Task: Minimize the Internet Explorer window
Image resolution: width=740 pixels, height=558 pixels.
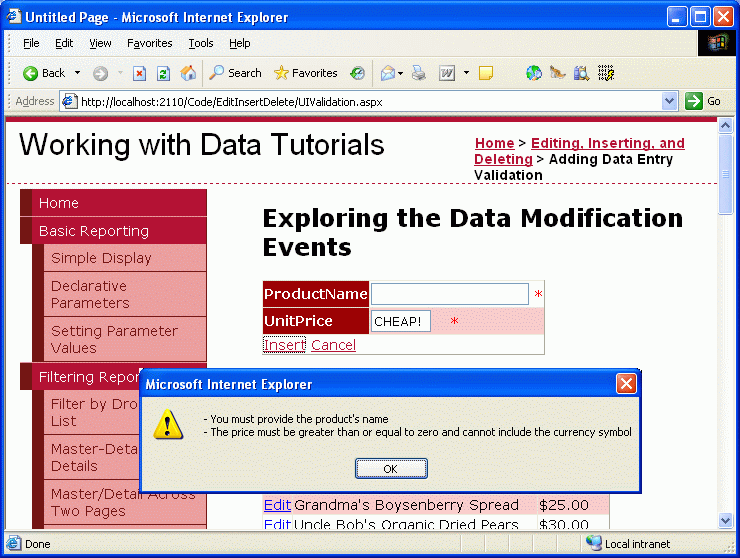Action: tap(677, 17)
